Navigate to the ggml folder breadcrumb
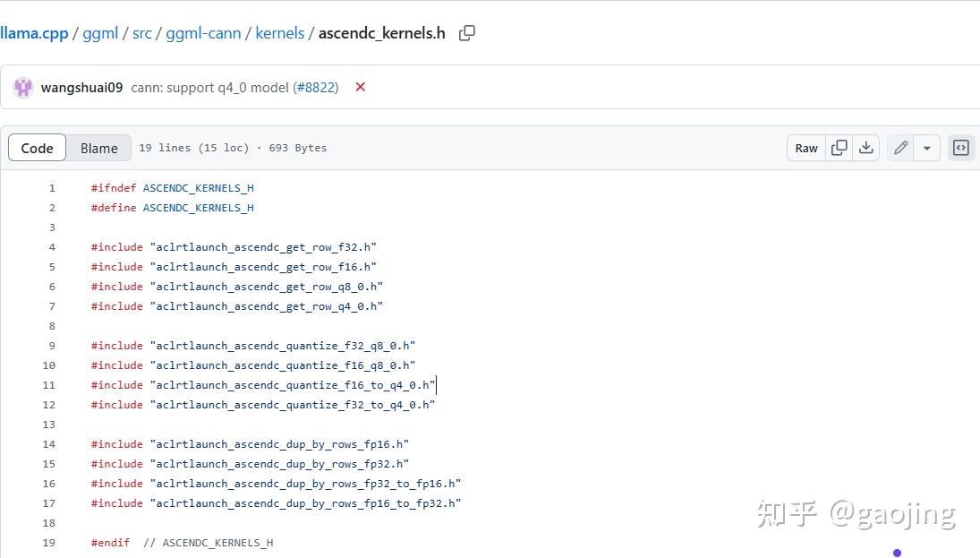Screen dimensions: 980x558 point(100,33)
